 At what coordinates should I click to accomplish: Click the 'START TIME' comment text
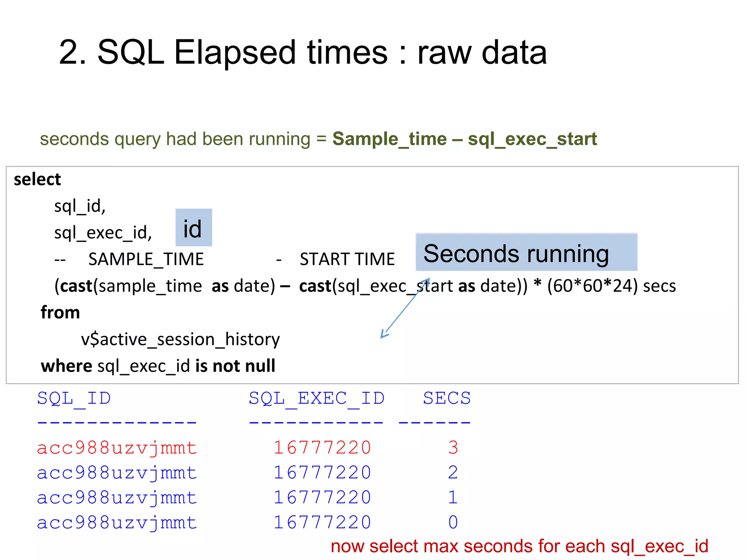pos(347,260)
